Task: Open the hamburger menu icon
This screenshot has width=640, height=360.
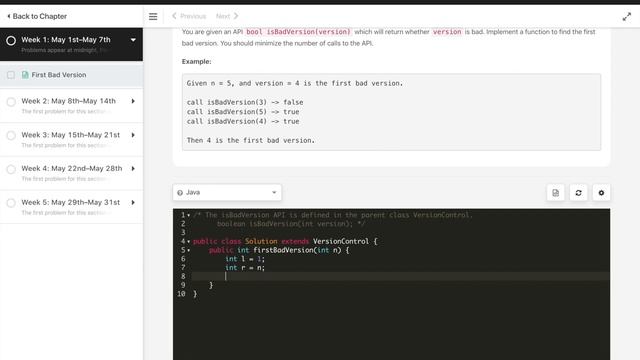Action: (x=153, y=16)
